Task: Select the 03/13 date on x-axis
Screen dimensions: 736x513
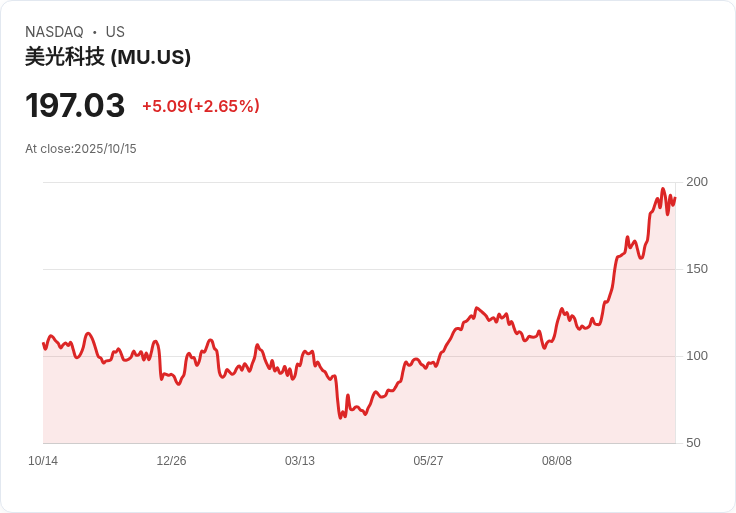Action: tap(300, 461)
